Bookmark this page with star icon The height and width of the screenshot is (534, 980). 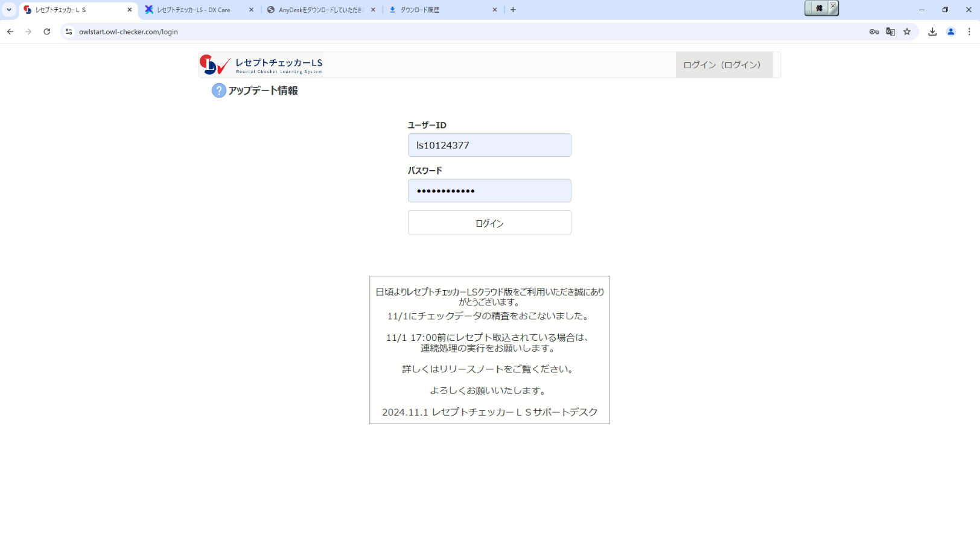tap(907, 32)
